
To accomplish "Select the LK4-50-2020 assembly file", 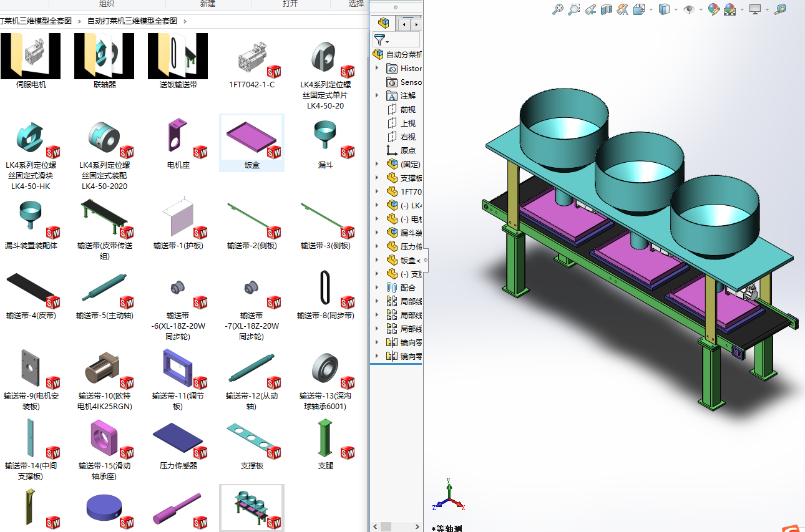I will click(x=105, y=156).
